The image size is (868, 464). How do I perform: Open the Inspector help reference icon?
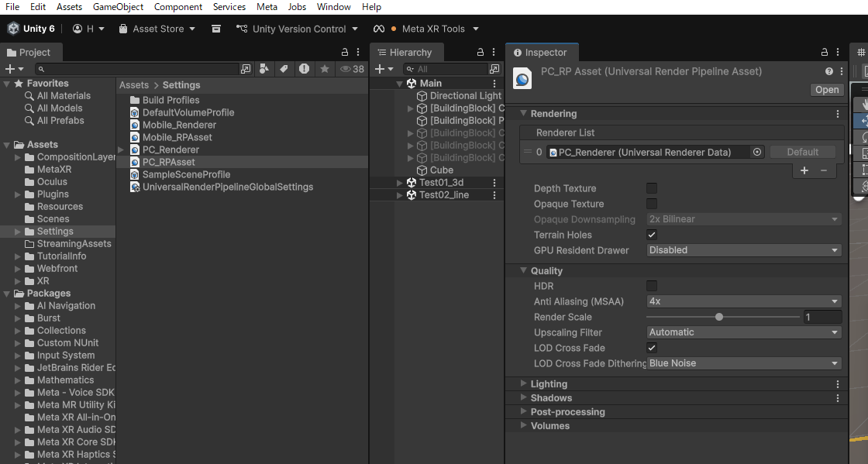click(828, 71)
